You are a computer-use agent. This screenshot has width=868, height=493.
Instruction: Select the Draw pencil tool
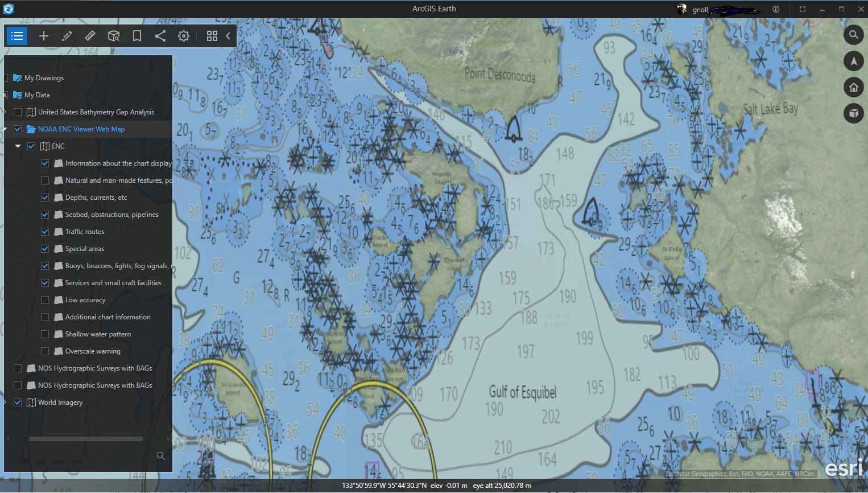(x=67, y=36)
